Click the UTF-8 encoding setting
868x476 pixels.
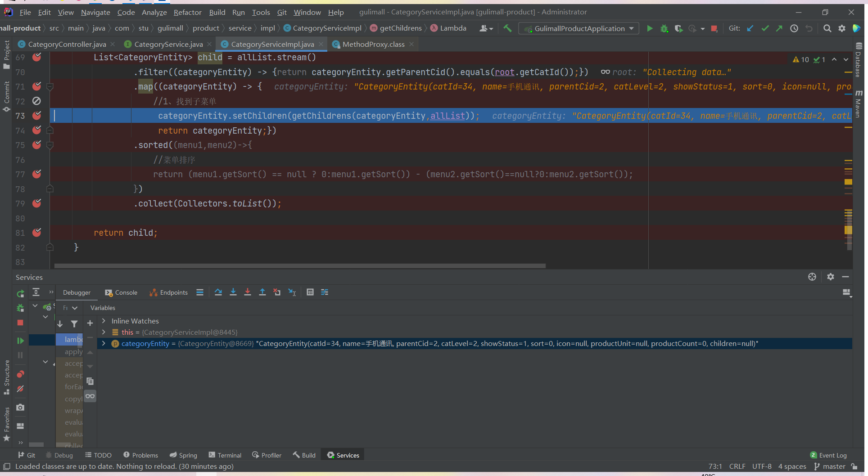point(762,467)
